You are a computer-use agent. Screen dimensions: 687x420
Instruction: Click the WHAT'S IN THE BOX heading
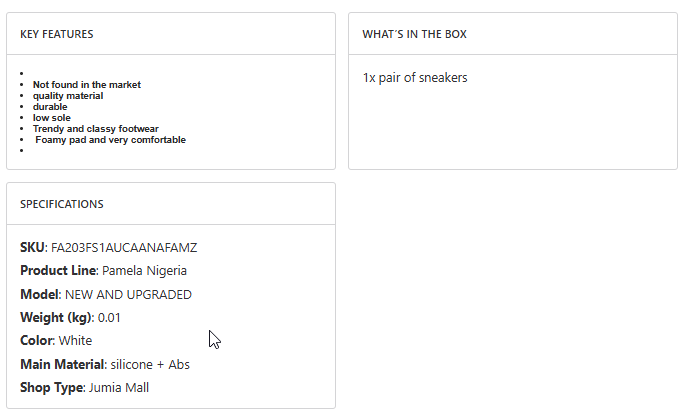tap(414, 34)
